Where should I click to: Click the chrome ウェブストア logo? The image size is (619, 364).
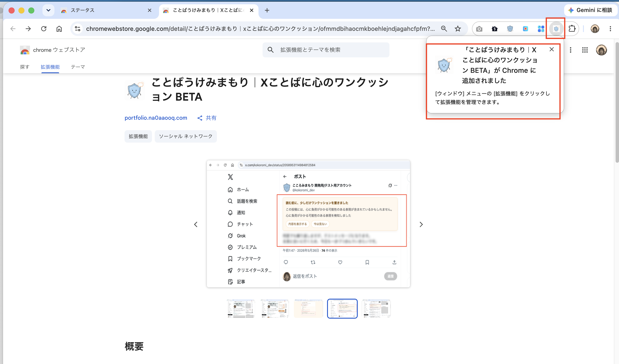53,50
